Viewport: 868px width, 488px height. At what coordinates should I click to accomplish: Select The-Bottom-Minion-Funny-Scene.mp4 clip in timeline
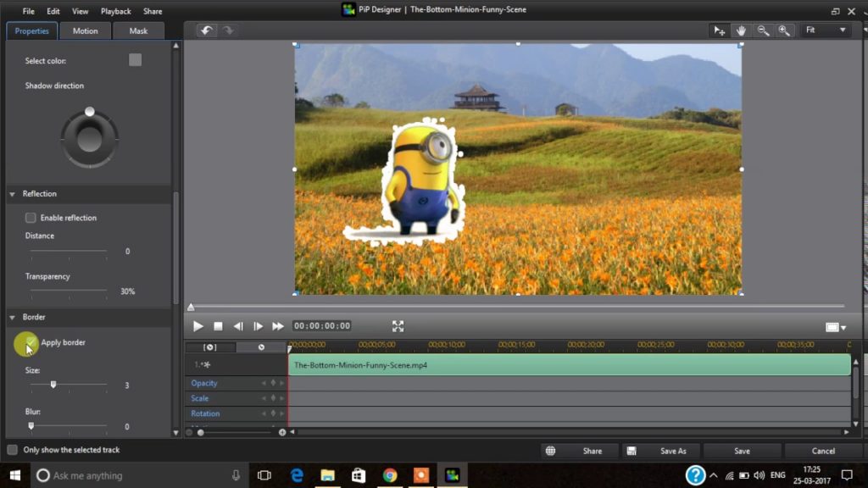tap(569, 365)
